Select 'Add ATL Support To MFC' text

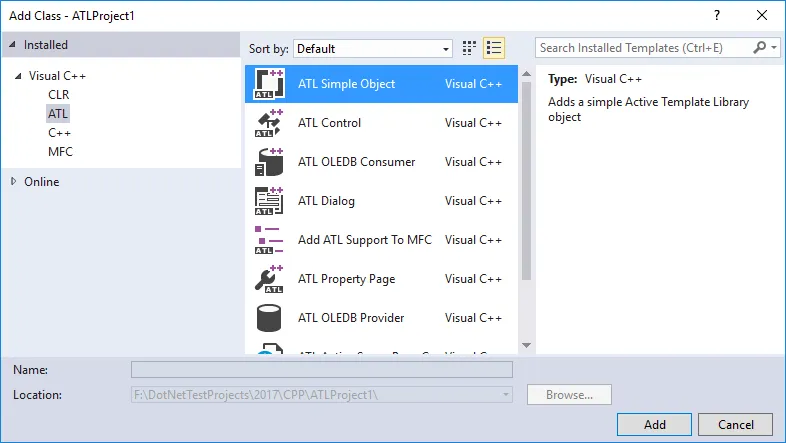pyautogui.click(x=364, y=240)
